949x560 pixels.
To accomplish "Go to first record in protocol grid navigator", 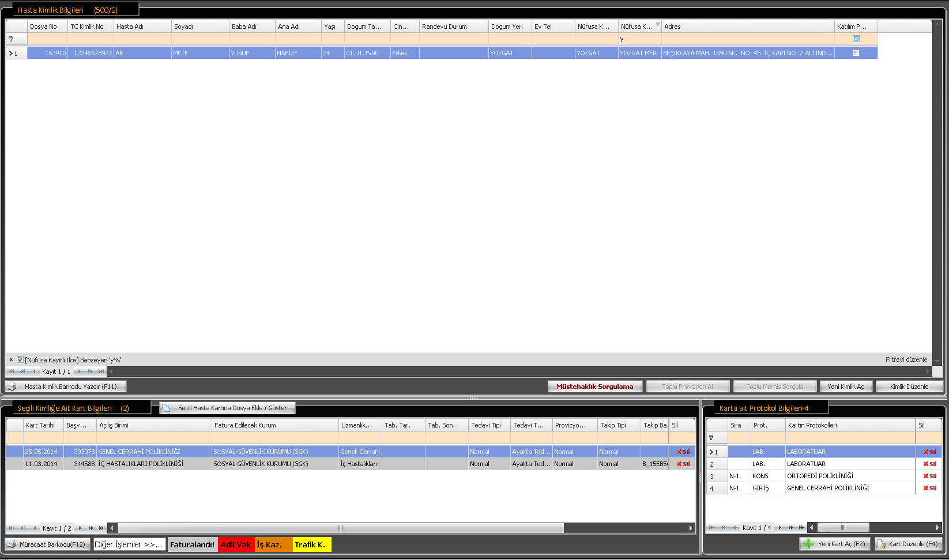I will pyautogui.click(x=711, y=528).
